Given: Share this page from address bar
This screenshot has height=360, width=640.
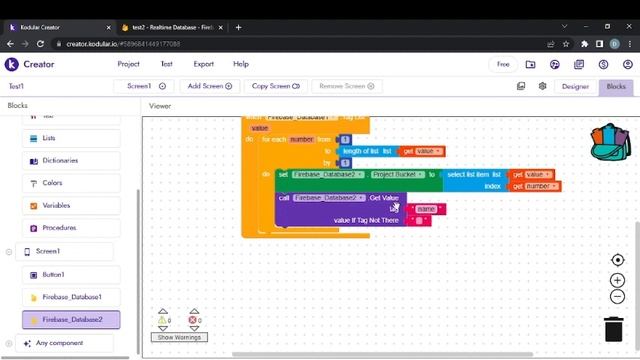Looking at the screenshot, I should (551, 44).
